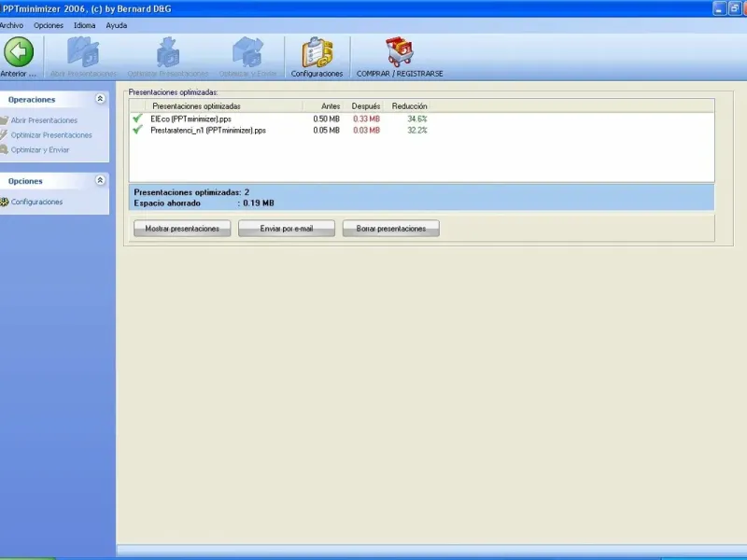This screenshot has height=560, width=747.
Task: Click the Espacio ahorrado 0.19 MB summary
Action: (204, 203)
